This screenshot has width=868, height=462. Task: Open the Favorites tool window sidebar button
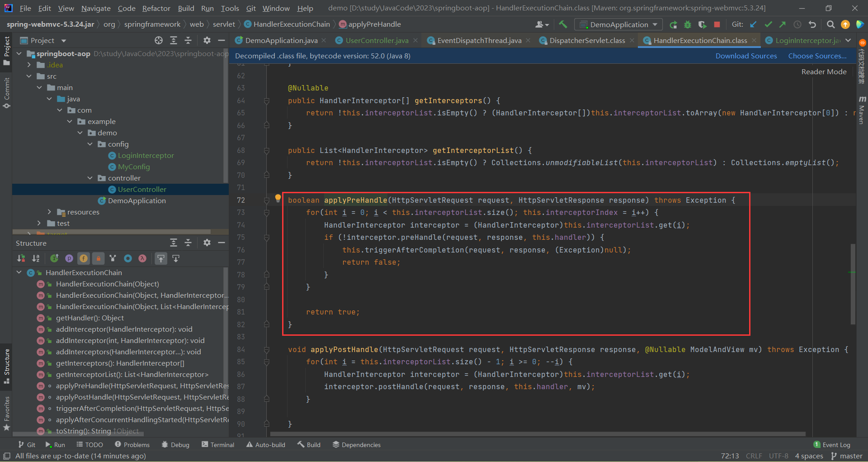click(6, 413)
